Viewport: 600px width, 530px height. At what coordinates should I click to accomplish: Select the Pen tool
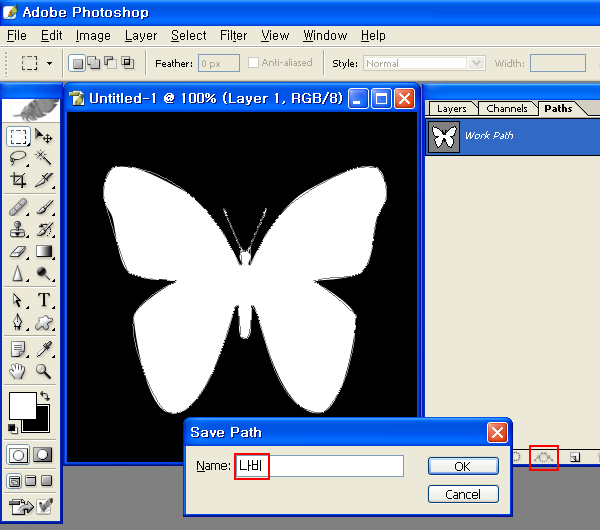coord(18,322)
